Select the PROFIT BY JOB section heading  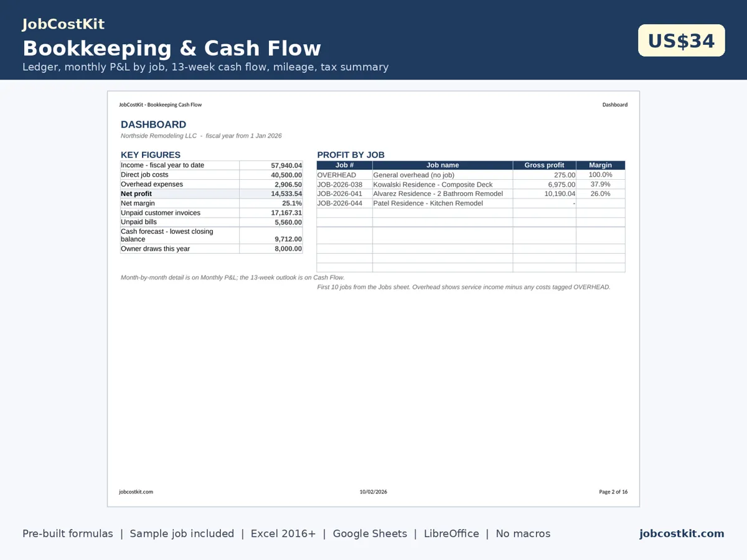[350, 155]
